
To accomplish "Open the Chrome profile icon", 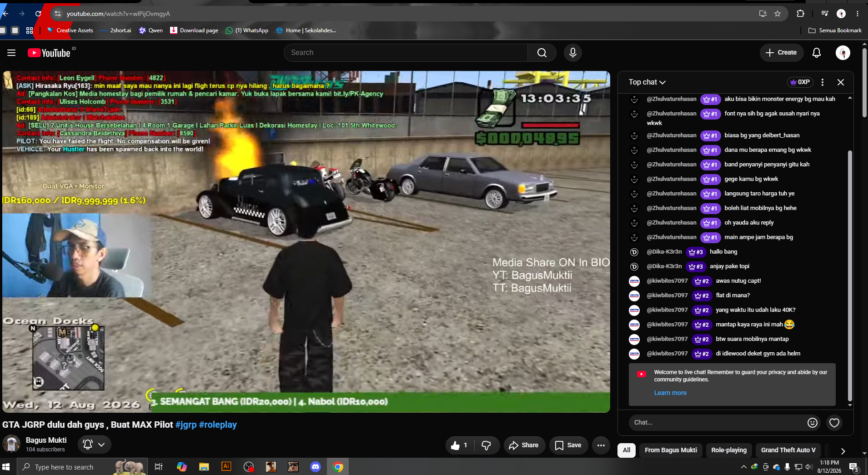I will (841, 14).
